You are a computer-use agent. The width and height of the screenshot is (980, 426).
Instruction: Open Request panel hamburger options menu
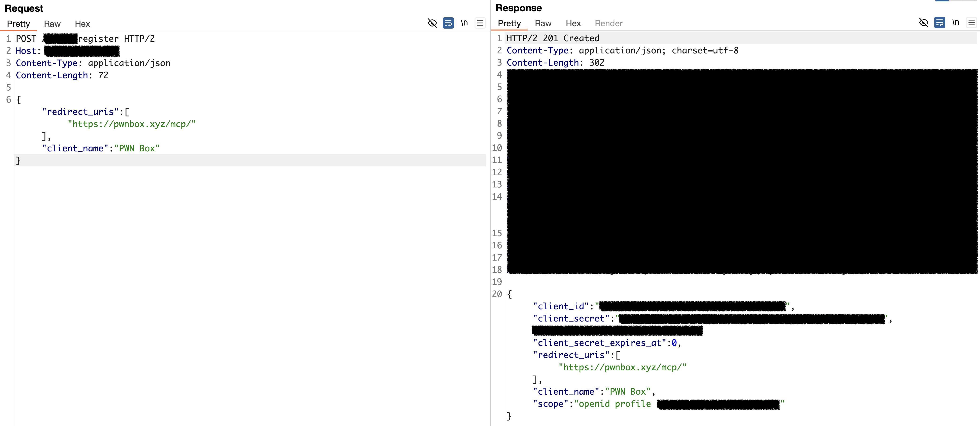480,23
